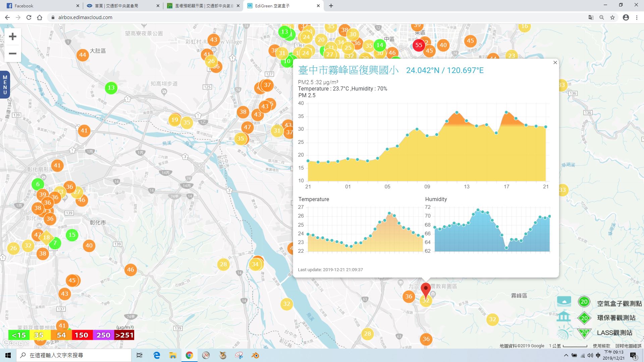Select the green 15 station marker

(72, 235)
